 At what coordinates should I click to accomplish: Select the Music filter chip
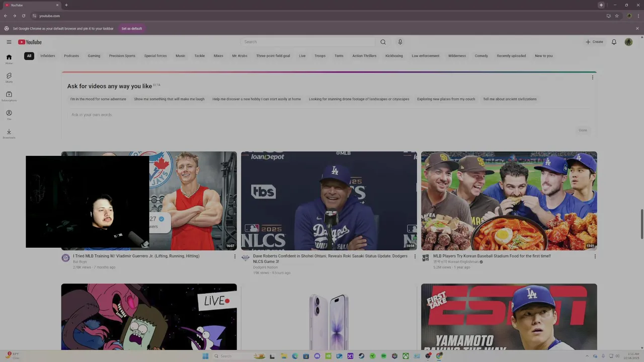pos(181,56)
